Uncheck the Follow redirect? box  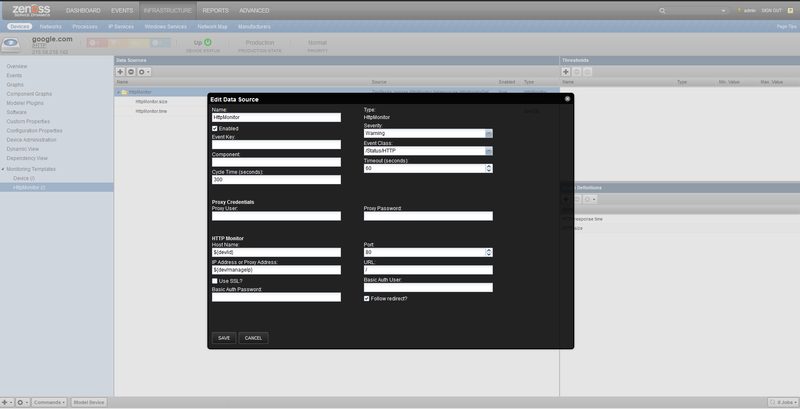(366, 299)
